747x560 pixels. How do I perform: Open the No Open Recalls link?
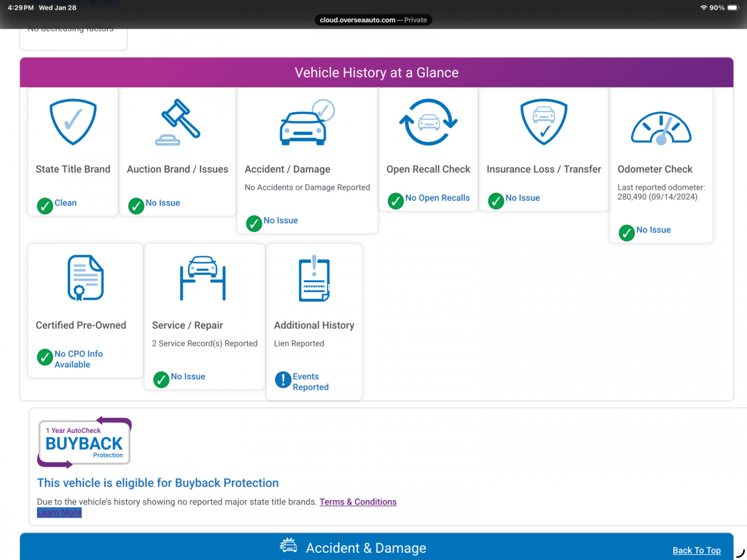pyautogui.click(x=437, y=198)
